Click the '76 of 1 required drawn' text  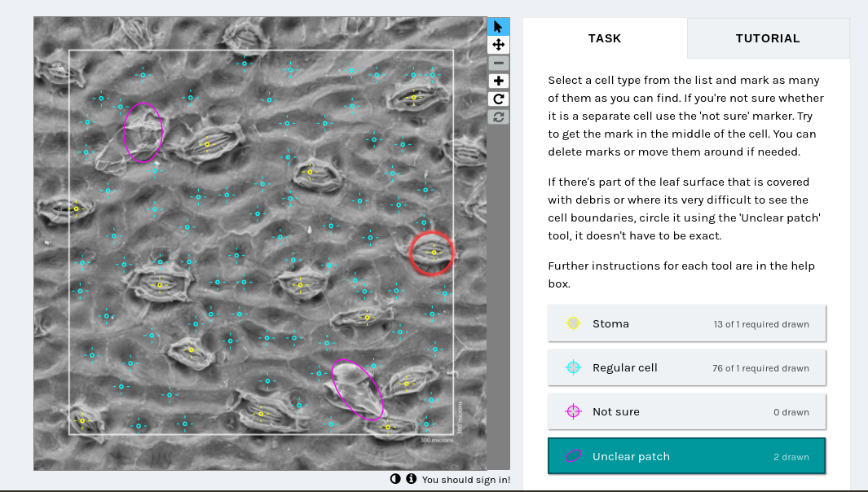(760, 368)
